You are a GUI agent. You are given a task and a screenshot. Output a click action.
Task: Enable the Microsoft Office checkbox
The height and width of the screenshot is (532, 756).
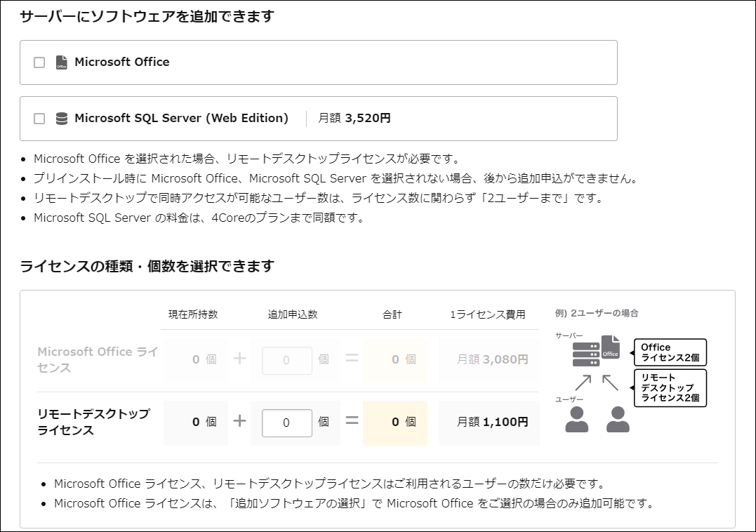click(x=38, y=62)
